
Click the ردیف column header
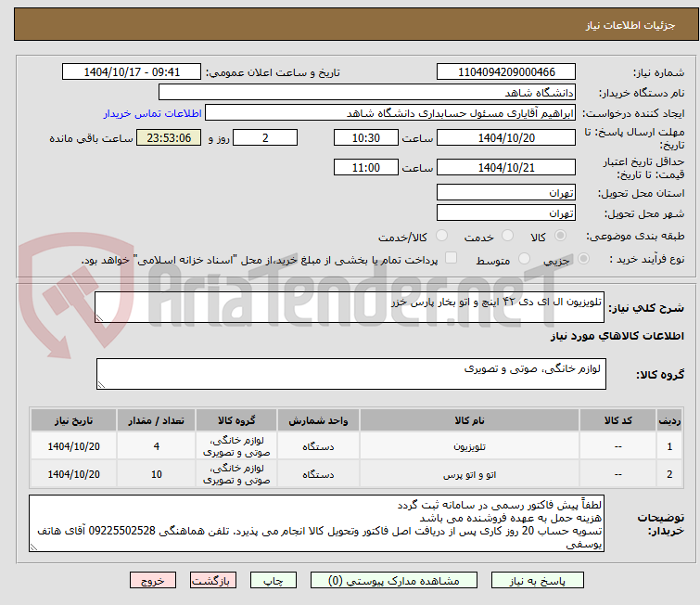[x=669, y=420]
